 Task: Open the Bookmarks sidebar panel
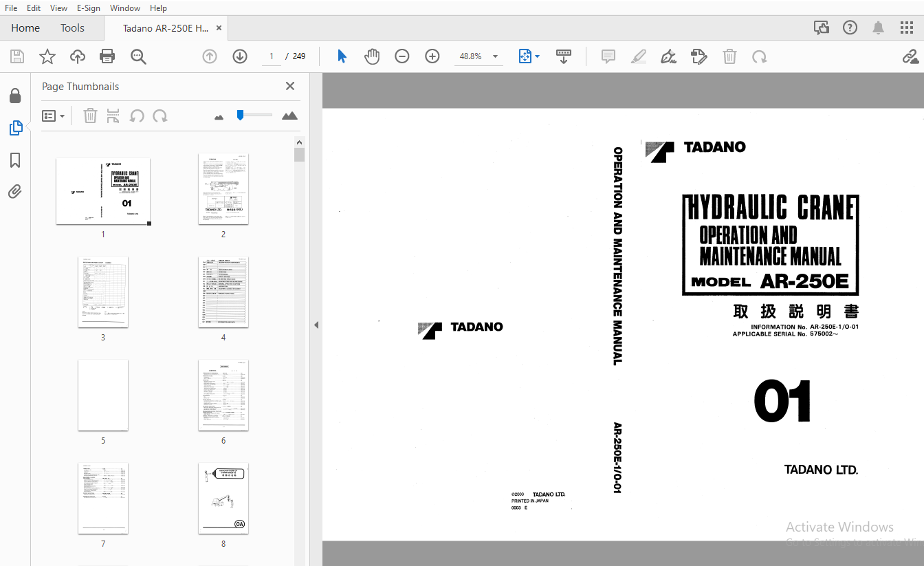15,160
